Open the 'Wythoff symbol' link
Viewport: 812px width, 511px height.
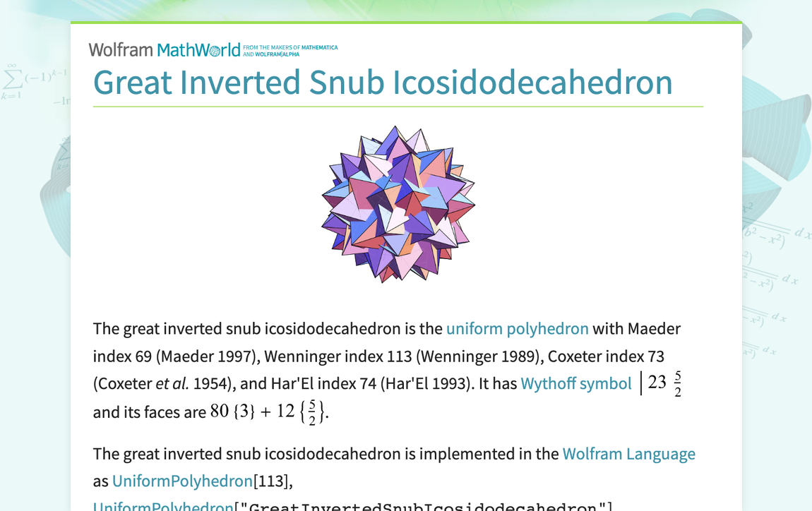575,383
